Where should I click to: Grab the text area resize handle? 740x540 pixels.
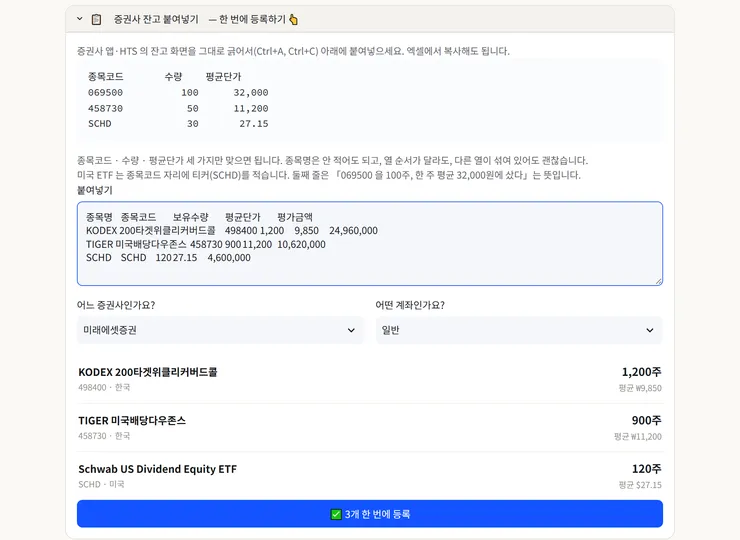pyautogui.click(x=659, y=281)
